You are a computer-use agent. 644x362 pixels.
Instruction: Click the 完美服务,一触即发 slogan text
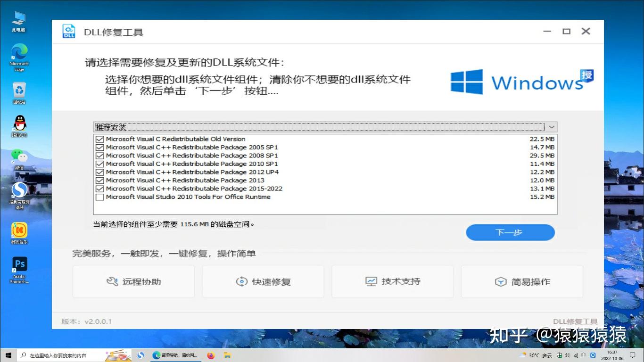(164, 254)
